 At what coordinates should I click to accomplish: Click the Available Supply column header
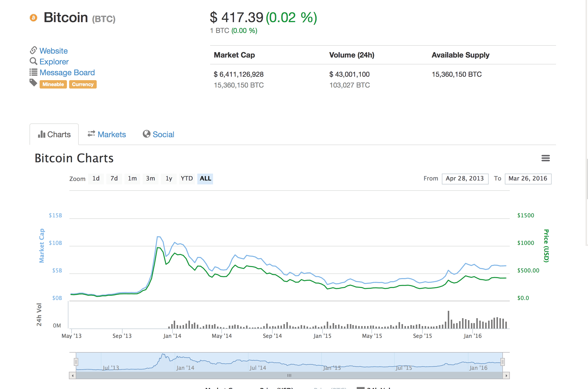pos(460,55)
